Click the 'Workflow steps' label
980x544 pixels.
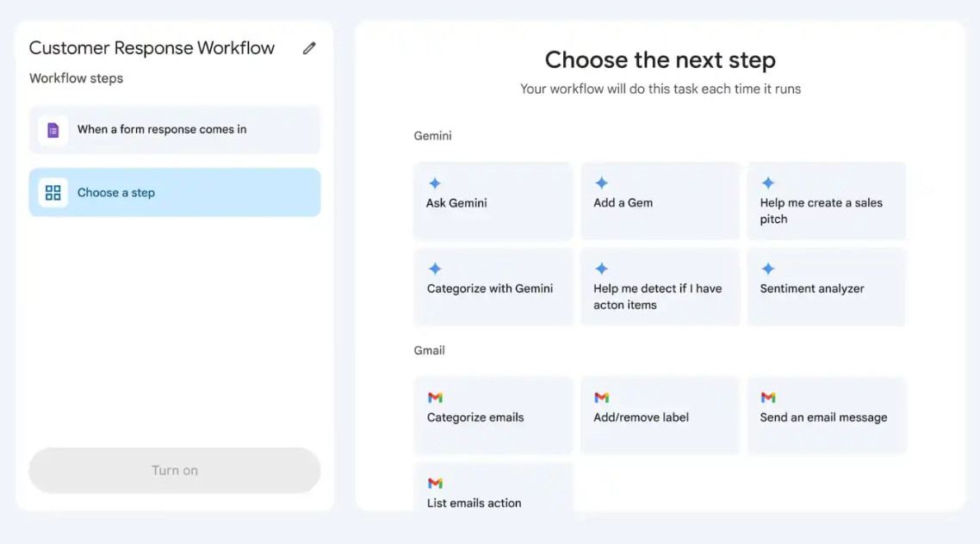[77, 78]
